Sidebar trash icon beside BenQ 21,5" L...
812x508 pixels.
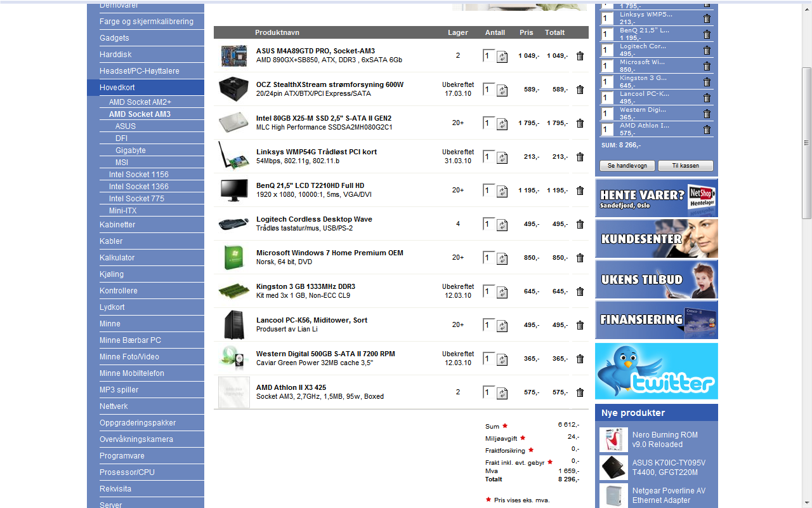pos(707,34)
